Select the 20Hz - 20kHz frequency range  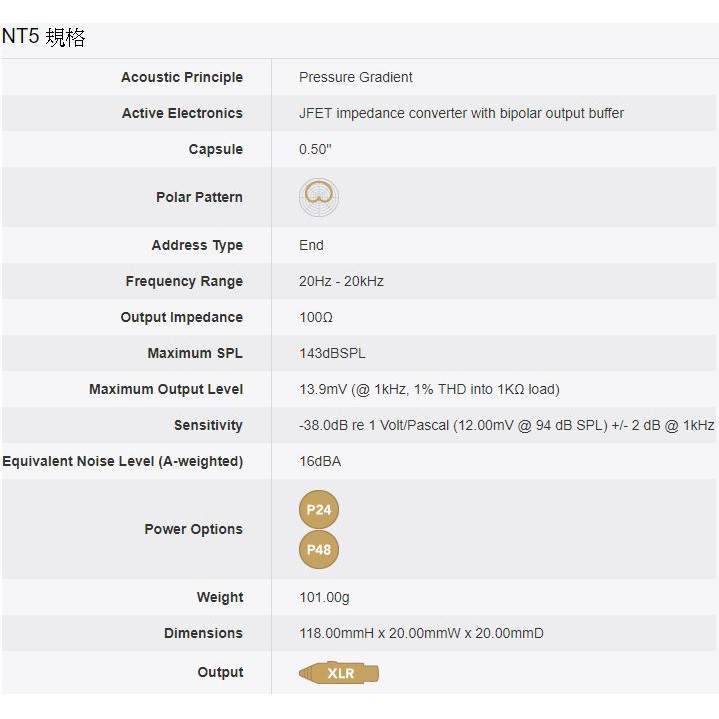pyautogui.click(x=341, y=281)
